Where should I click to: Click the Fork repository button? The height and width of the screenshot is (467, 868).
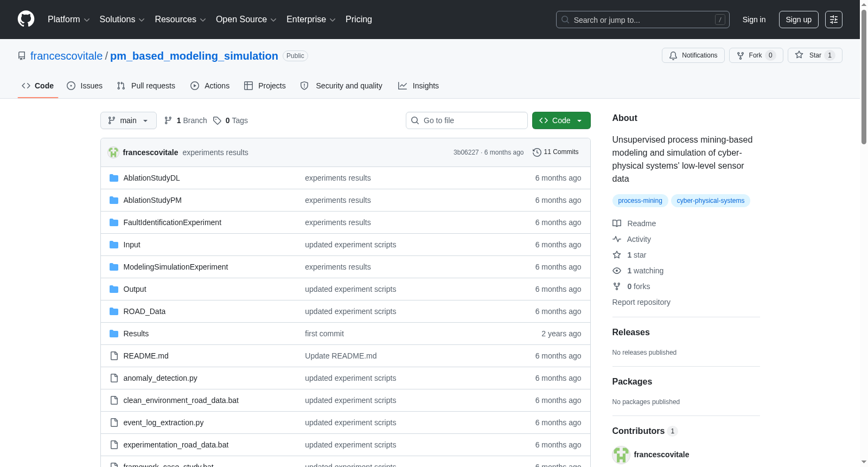point(756,55)
